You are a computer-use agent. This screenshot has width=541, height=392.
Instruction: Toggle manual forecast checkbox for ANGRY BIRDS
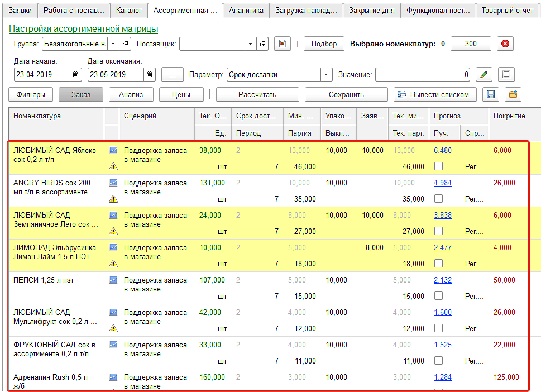pyautogui.click(x=438, y=199)
